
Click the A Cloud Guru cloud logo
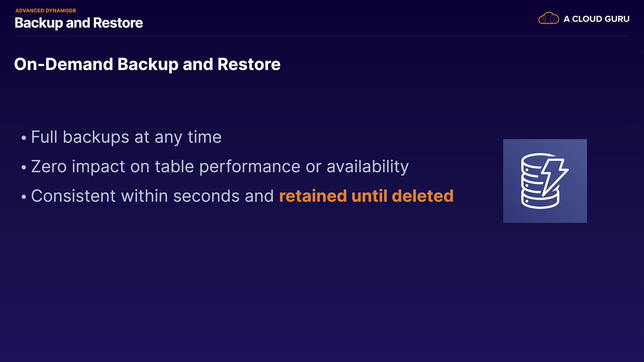point(548,18)
